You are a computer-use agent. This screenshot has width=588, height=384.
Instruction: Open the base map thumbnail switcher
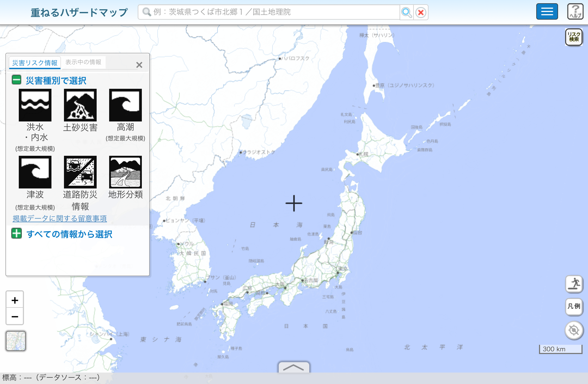[x=16, y=341]
